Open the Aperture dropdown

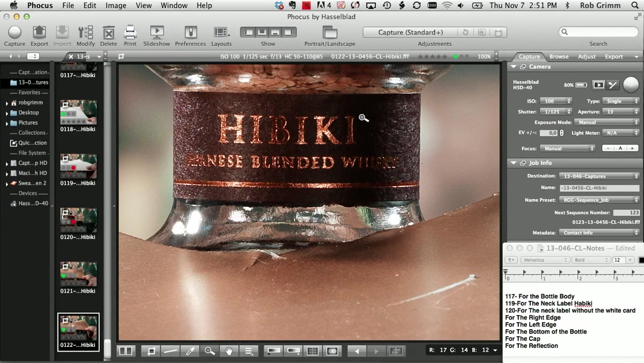point(621,112)
